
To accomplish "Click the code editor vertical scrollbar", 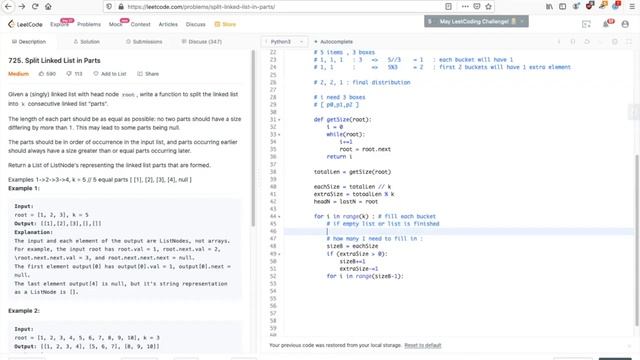I will click(636, 240).
